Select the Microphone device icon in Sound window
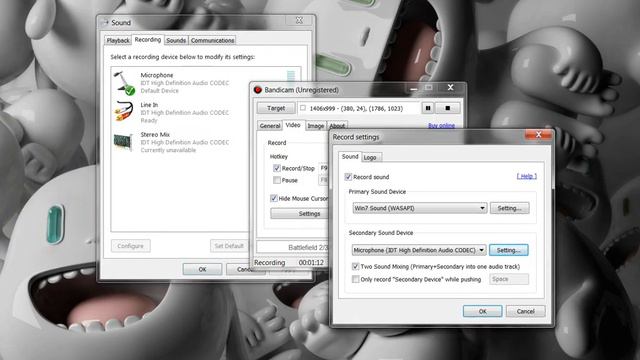 pos(124,83)
